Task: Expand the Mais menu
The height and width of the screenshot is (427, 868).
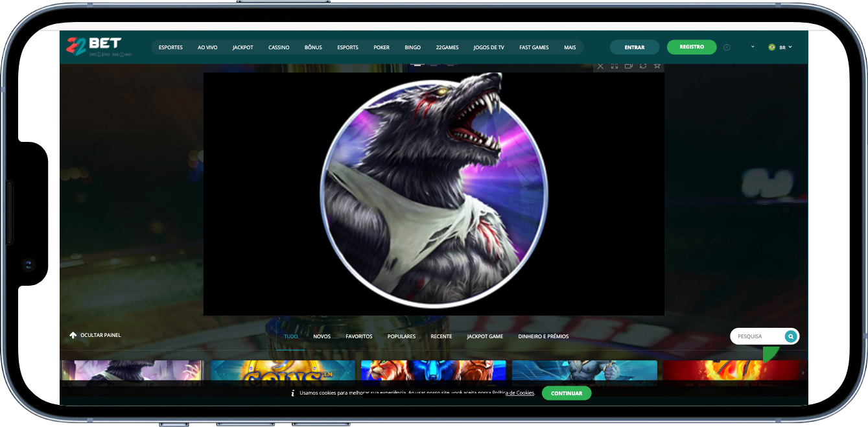Action: (570, 47)
